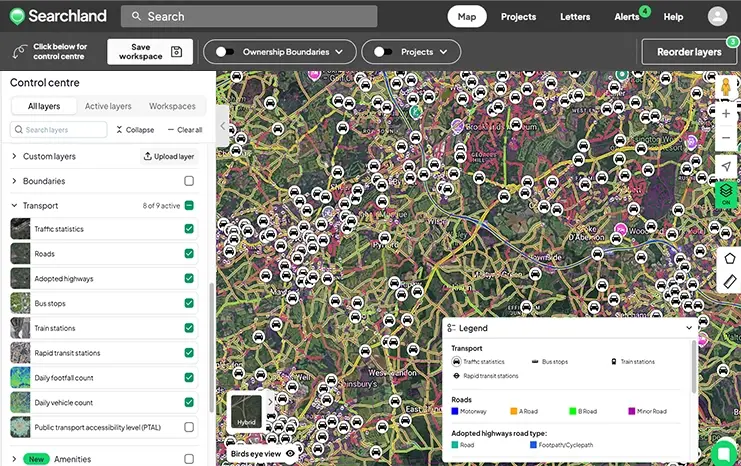741x466 pixels.
Task: Expand the Custom layers section
Action: click(x=14, y=156)
